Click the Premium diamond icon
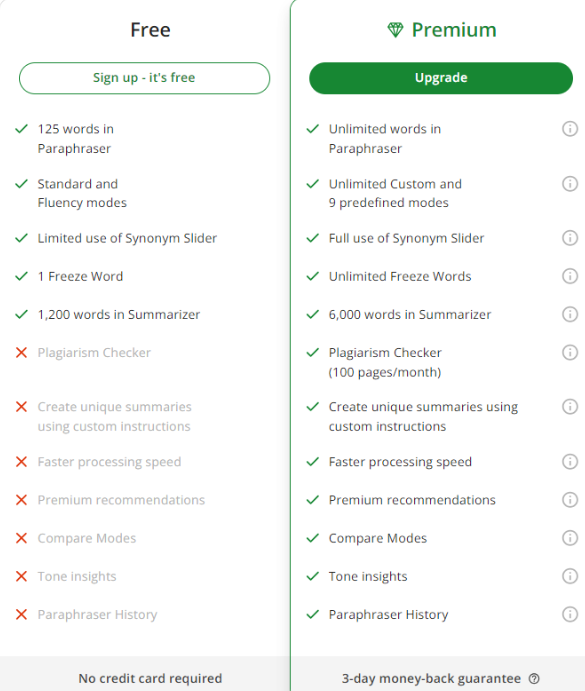Screen dimensions: 585x691 pos(395,30)
